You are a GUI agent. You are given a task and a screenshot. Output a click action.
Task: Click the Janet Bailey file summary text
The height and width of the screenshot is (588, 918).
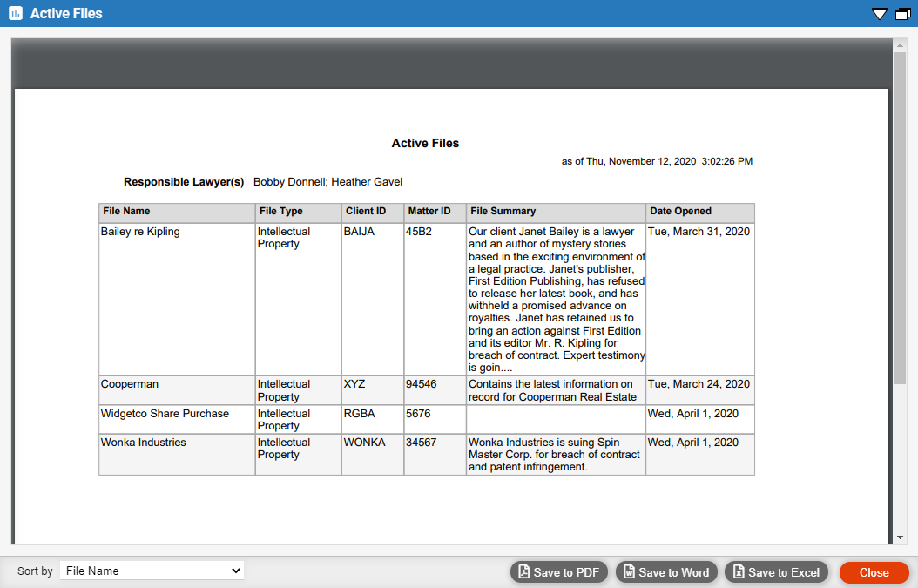tap(557, 300)
